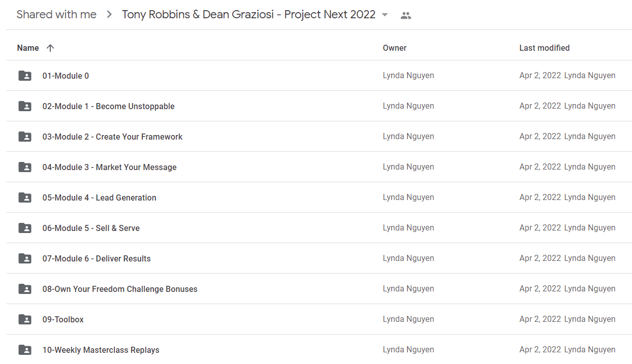Click folder icon for 08-Own Your Freedom Challenge Bonuses
Screen dimensions: 632x364
(25, 289)
